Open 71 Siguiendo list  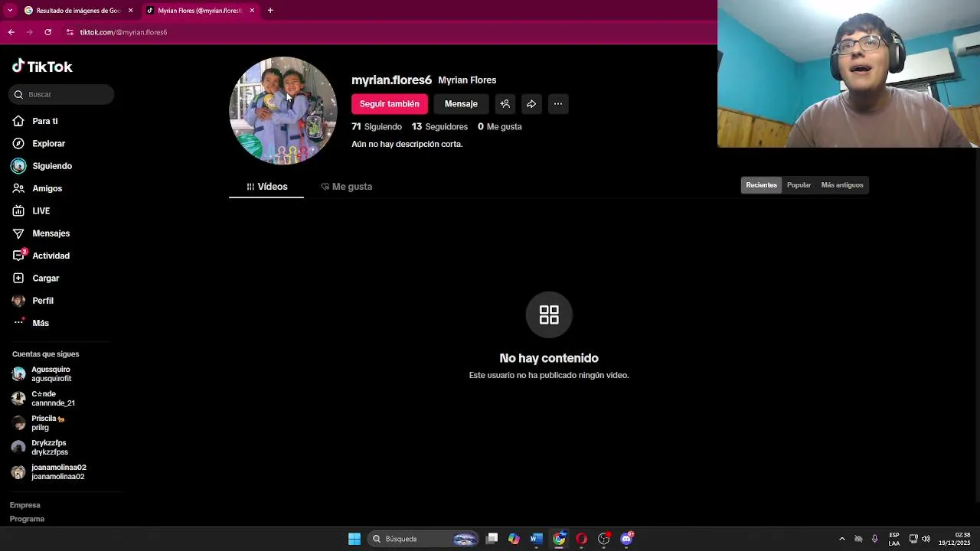tap(377, 126)
